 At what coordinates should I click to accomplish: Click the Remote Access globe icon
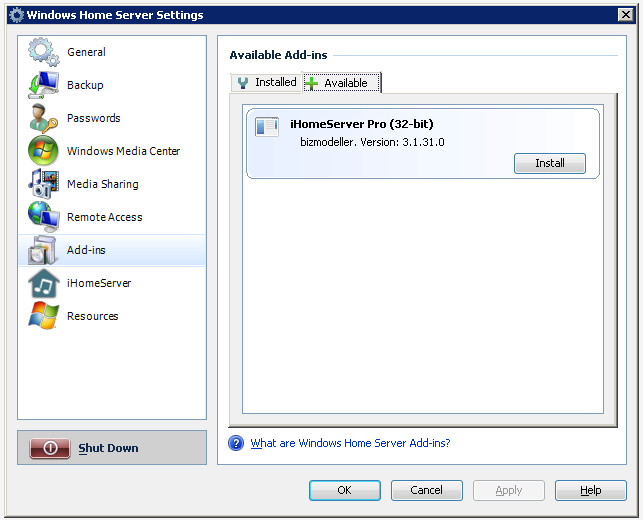[43, 217]
